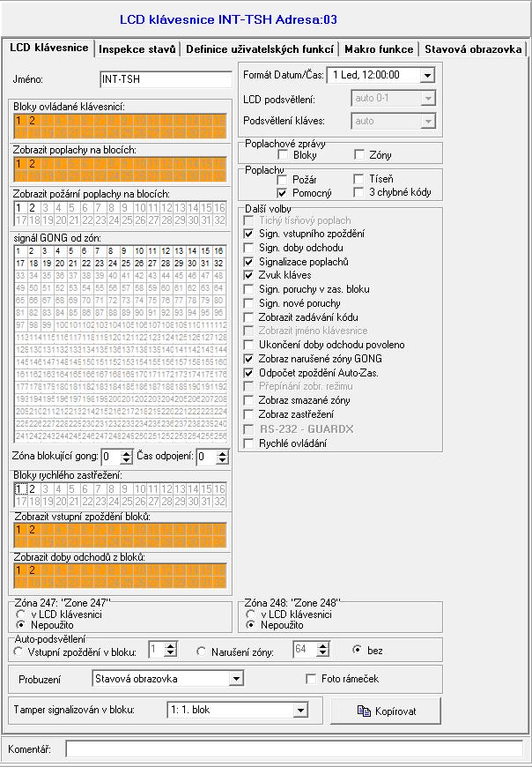
Task: Toggle the Bloky checkbox in Poplachové zprávy
Action: click(283, 155)
